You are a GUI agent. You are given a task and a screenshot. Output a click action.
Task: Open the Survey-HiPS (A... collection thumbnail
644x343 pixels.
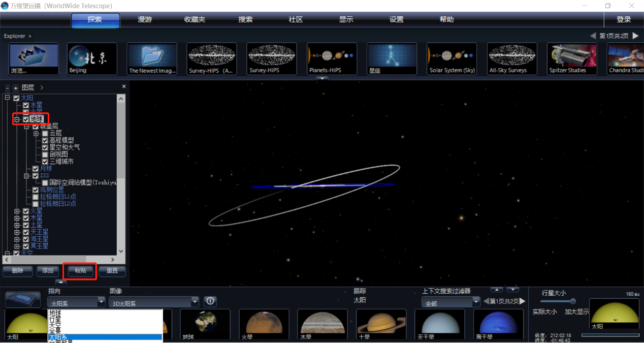[x=212, y=59]
